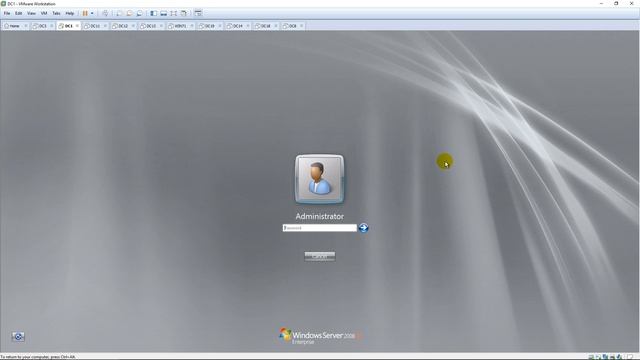Image resolution: width=640 pixels, height=360 pixels.
Task: Enter full screen mode from the toolbar
Action: [174, 13]
